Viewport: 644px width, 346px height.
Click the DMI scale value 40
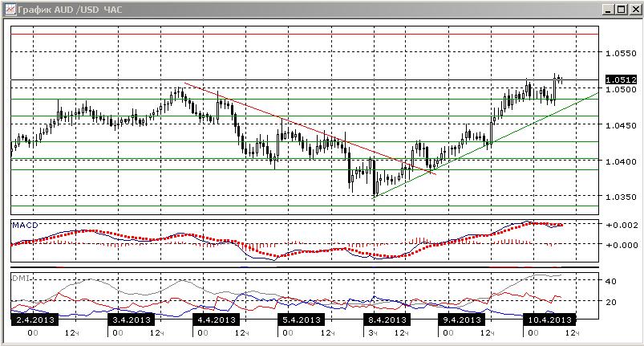click(x=611, y=282)
